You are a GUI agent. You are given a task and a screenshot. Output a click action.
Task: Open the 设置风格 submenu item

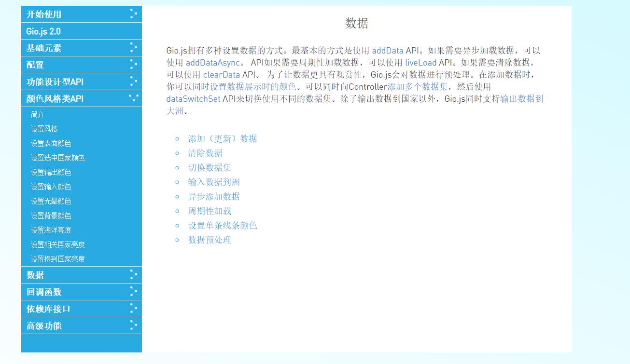click(x=44, y=129)
